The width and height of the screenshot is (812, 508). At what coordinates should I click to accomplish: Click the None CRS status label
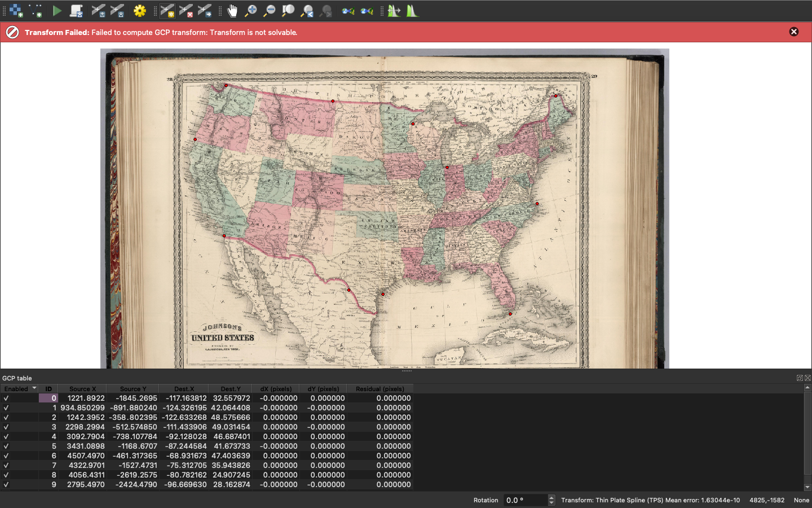[x=801, y=500]
